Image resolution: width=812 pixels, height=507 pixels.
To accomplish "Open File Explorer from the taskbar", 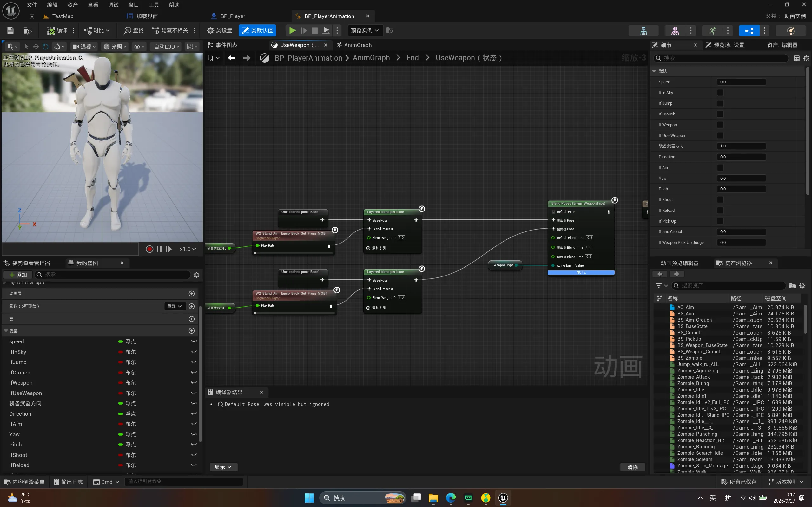I will [x=433, y=498].
